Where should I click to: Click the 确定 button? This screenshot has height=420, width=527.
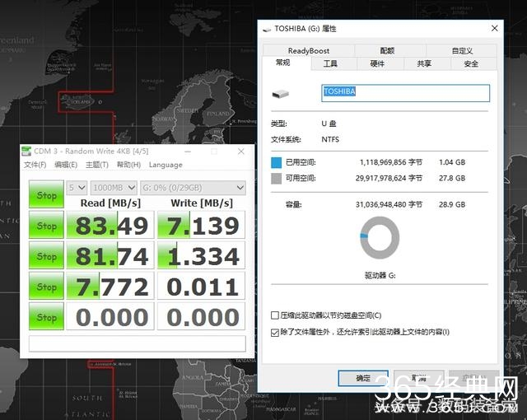pos(362,378)
